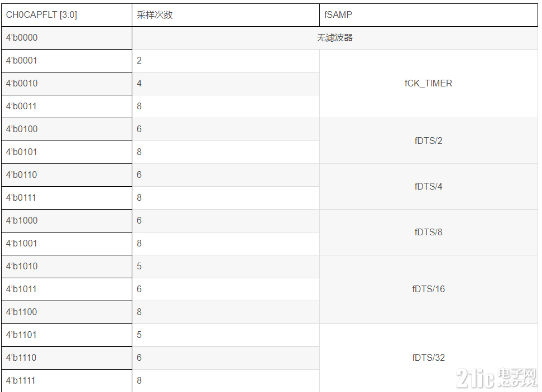Select the 4'b1000 cell
Image resolution: width=542 pixels, height=392 pixels.
tap(67, 221)
